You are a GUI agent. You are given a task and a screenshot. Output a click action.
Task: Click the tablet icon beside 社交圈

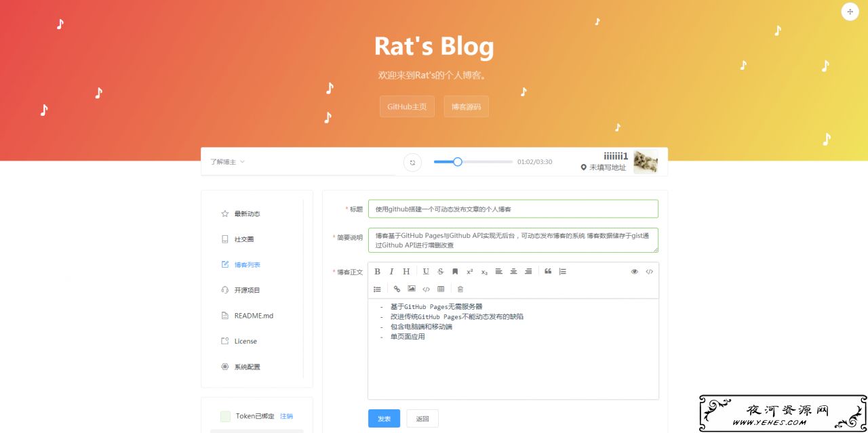click(224, 239)
